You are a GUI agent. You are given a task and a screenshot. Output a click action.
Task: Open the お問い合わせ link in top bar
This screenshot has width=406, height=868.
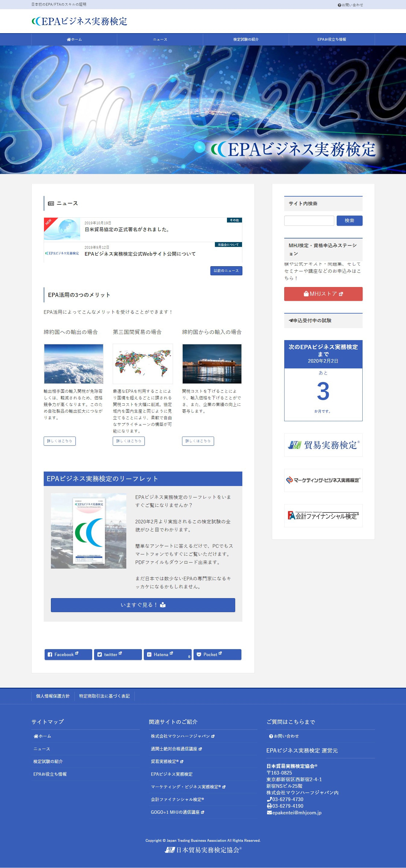pos(350,5)
